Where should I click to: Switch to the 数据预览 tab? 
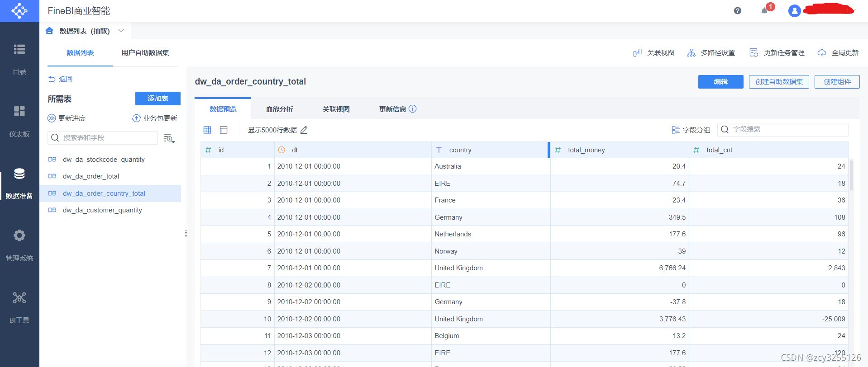point(223,109)
